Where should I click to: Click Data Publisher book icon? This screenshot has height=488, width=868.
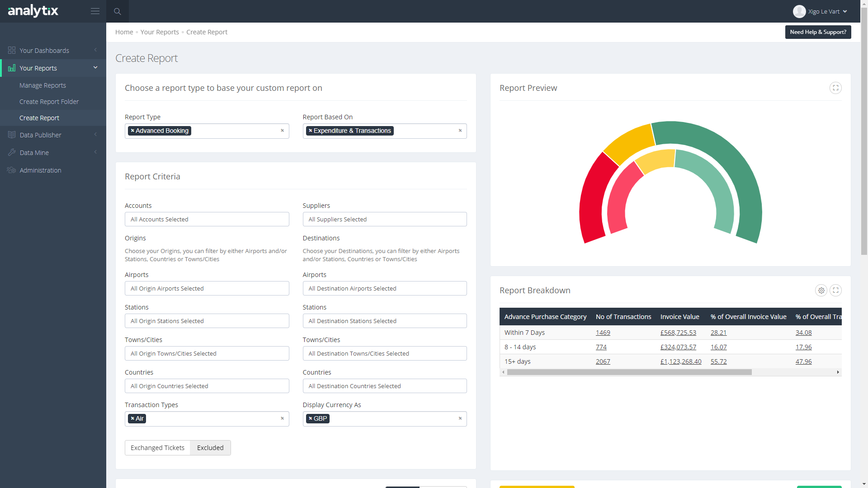(x=12, y=135)
